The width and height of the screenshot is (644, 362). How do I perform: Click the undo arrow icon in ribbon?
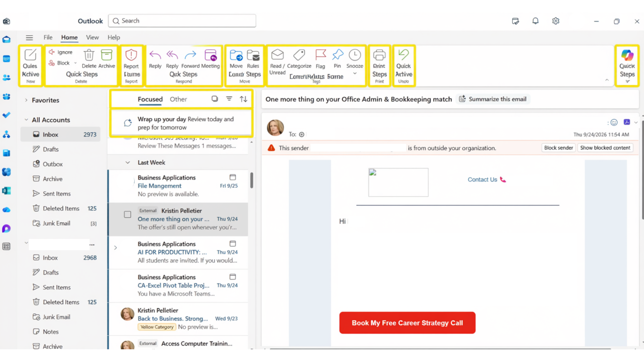tap(404, 54)
